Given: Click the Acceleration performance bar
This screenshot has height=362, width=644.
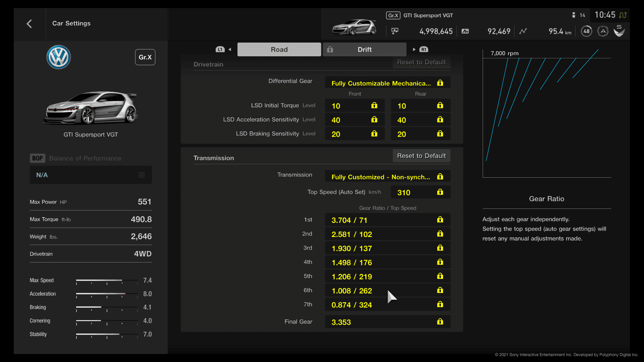Looking at the screenshot, I should click(x=107, y=294).
